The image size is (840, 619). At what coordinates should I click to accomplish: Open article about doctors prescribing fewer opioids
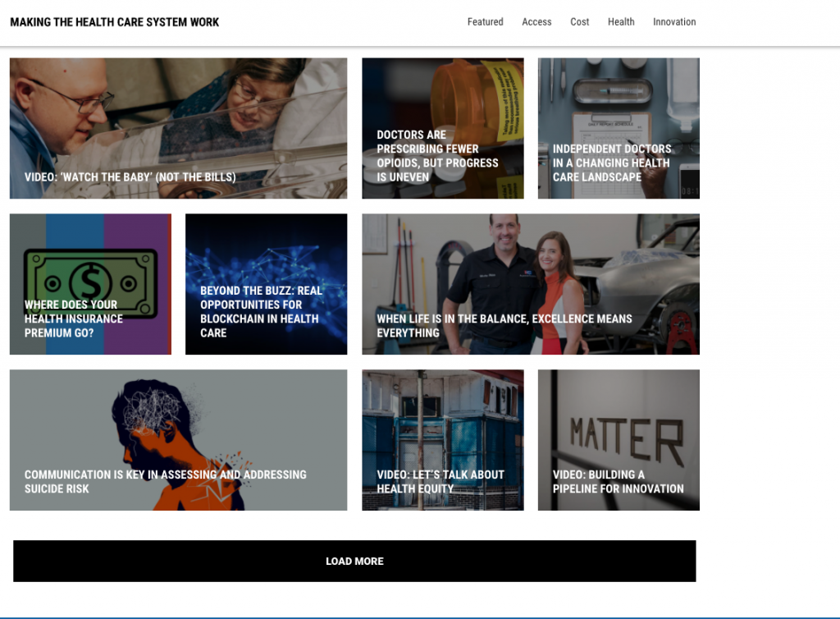point(437,156)
